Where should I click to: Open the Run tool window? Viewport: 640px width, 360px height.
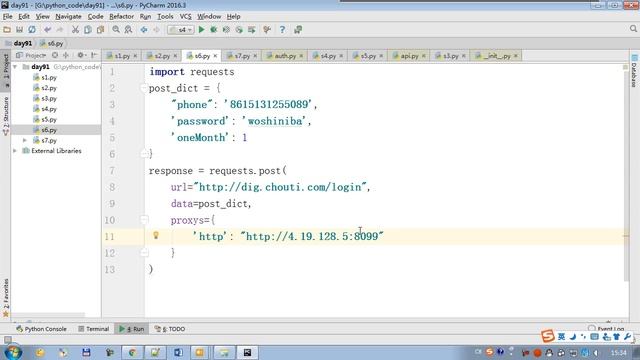(132, 329)
